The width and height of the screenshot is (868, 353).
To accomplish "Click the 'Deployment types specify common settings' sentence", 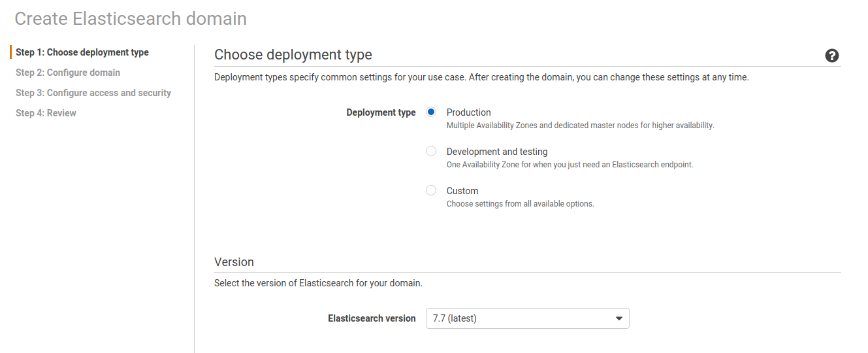I will pyautogui.click(x=481, y=77).
